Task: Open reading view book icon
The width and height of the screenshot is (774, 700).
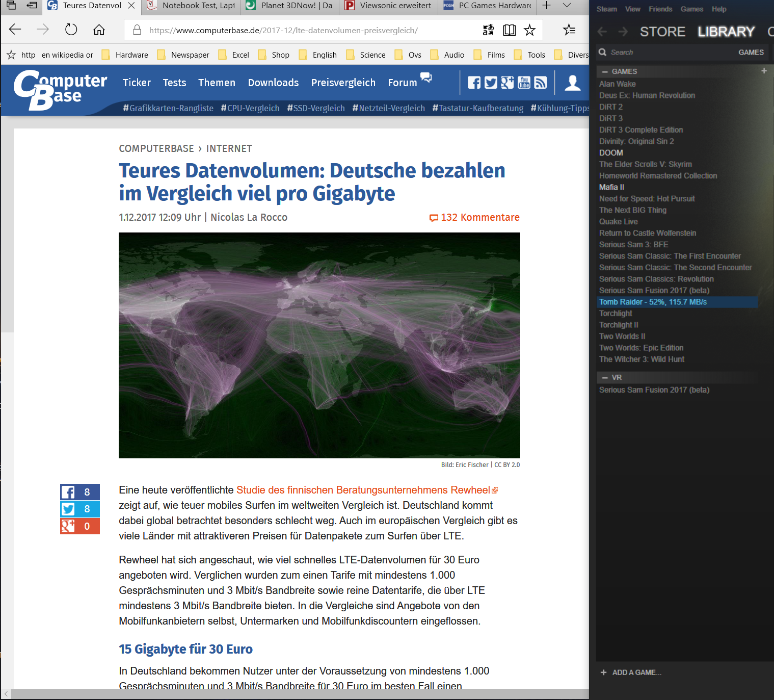Action: [x=509, y=30]
